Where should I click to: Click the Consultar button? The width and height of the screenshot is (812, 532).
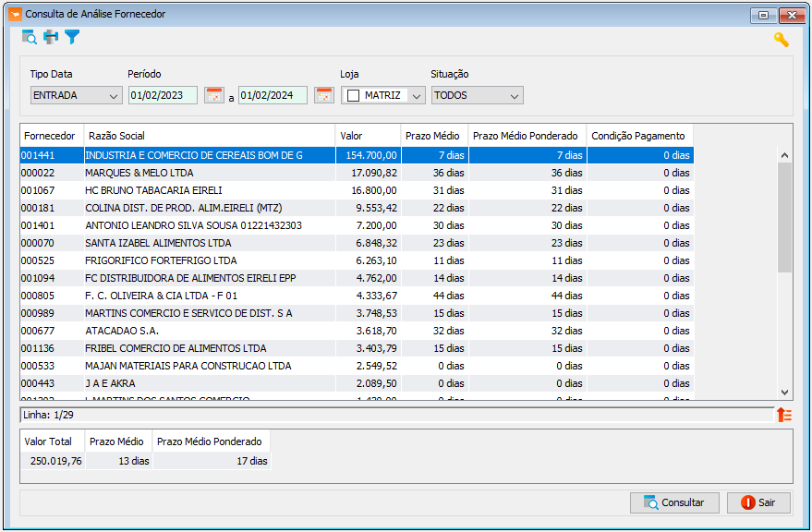pyautogui.click(x=674, y=502)
